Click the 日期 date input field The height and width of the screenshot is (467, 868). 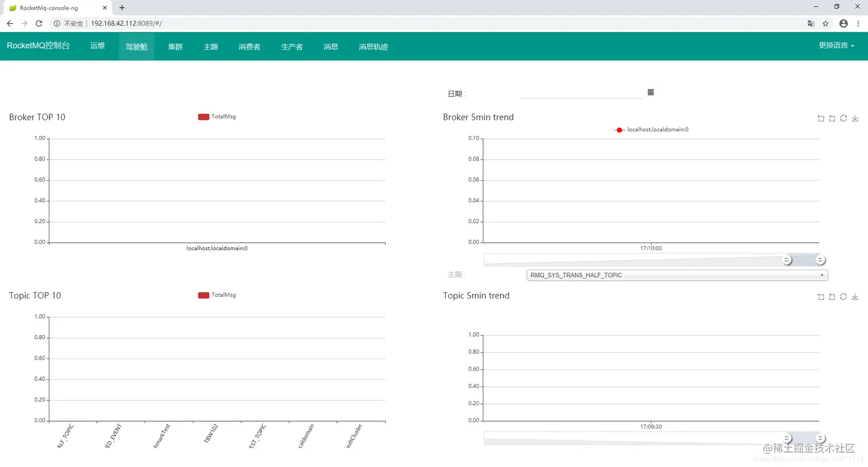(x=581, y=93)
